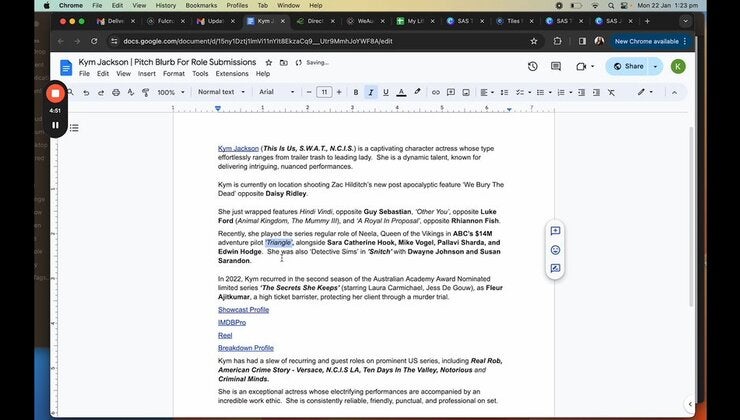Open the Share options arrow
Screen dimensions: 740x420
[655, 67]
